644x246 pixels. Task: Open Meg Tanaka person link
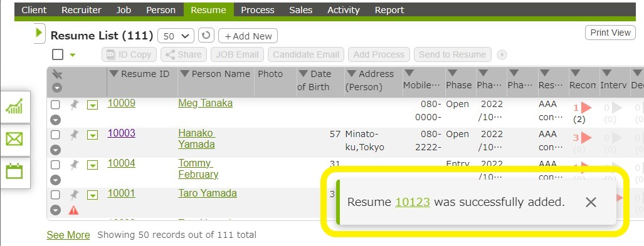[205, 103]
